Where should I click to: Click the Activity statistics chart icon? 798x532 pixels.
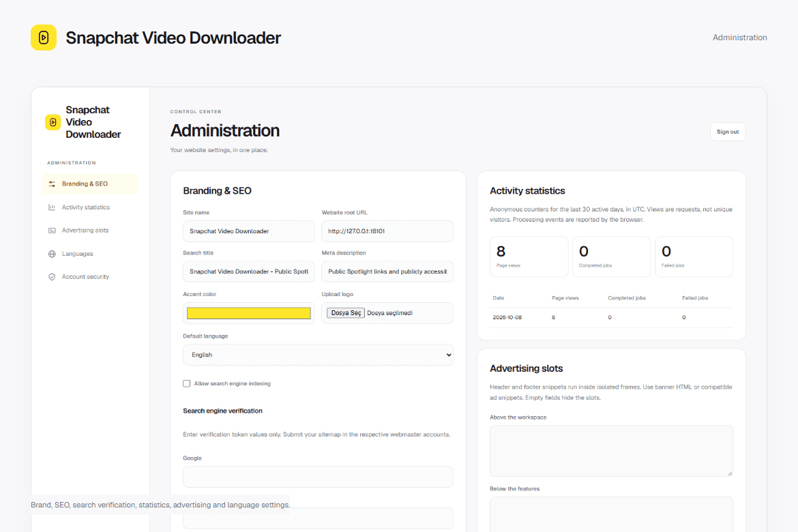52,207
